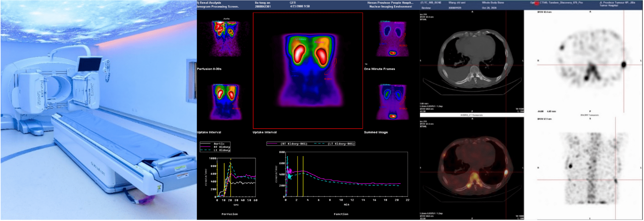Click the 'Perfusion' caption below the small chart
644x221 pixels.
[x=230, y=214]
